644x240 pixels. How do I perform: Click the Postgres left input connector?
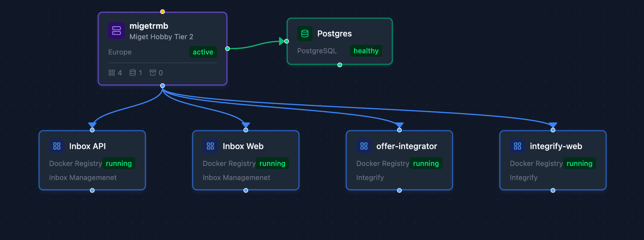click(287, 41)
